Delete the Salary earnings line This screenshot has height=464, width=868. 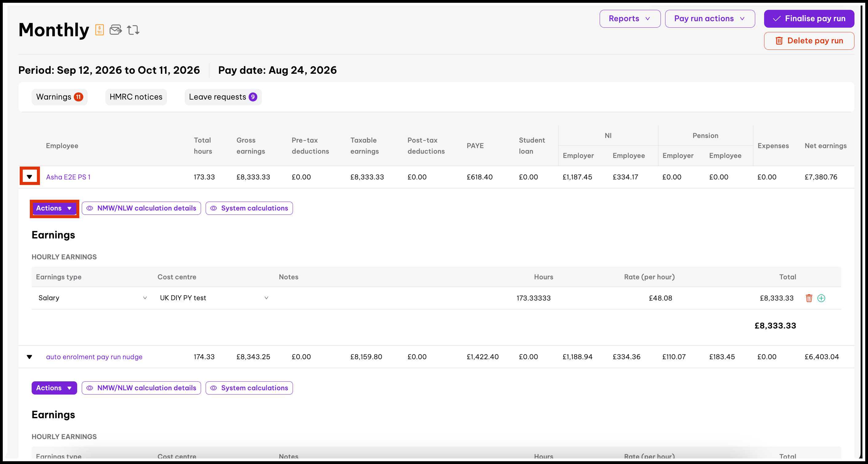click(x=809, y=298)
